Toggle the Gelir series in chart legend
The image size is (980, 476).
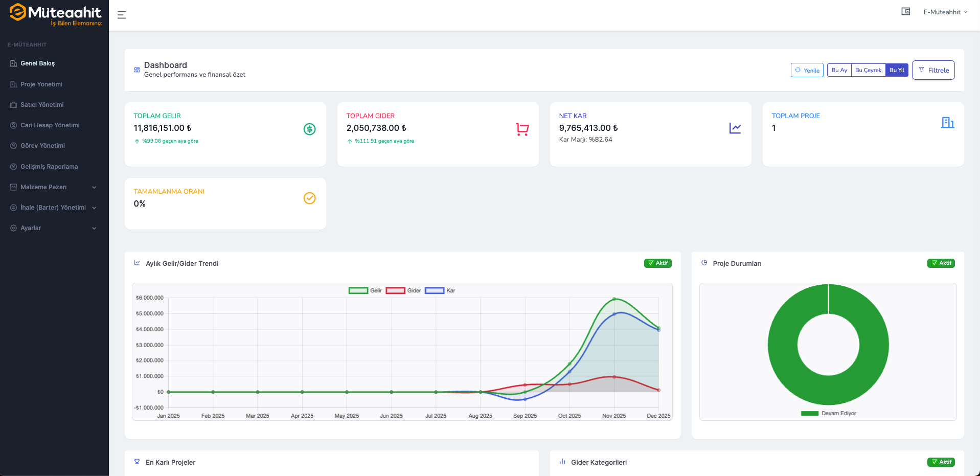[365, 290]
